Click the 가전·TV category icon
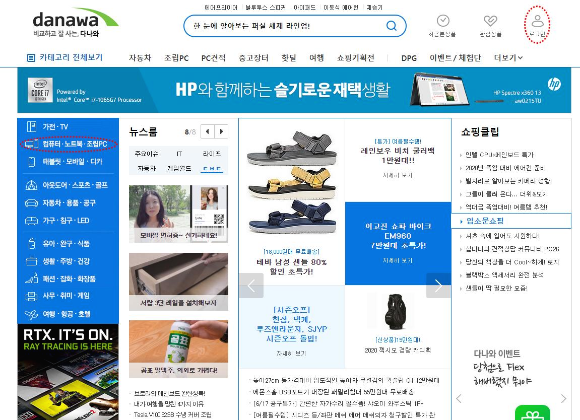The width and height of the screenshot is (580, 420). point(31,127)
